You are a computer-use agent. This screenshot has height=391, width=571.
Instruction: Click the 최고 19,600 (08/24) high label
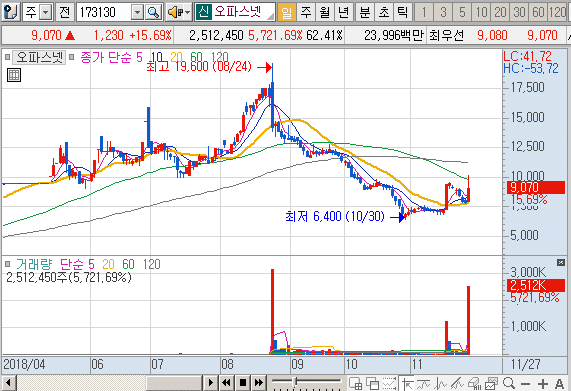(x=199, y=67)
